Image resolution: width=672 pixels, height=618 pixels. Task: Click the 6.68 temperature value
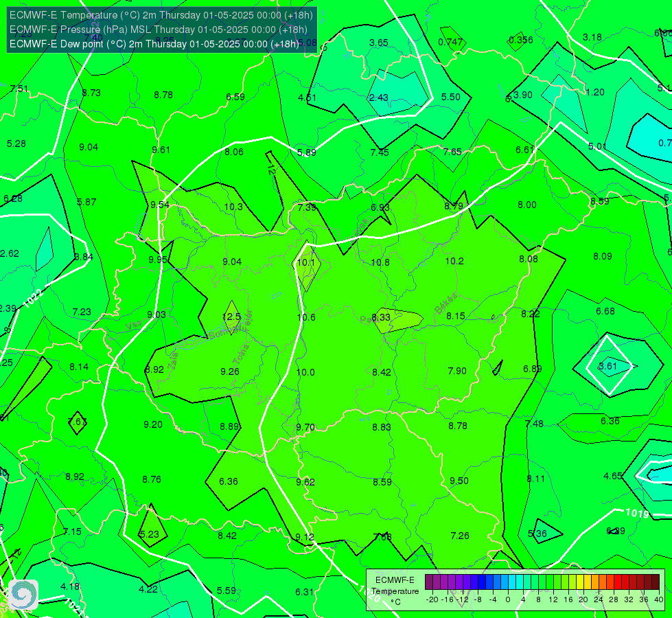pos(605,311)
